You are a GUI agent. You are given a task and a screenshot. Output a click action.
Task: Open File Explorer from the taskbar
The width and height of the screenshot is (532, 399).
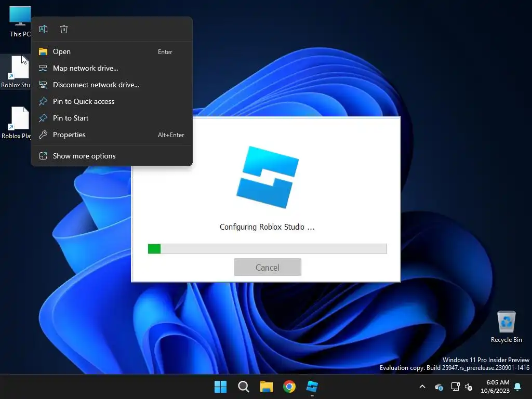(267, 387)
